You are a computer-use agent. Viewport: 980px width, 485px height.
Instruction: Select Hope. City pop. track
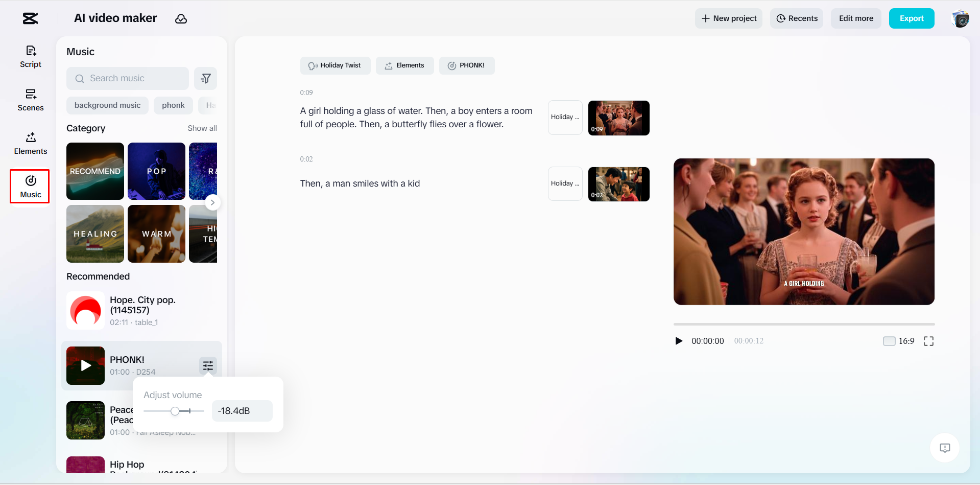coord(141,311)
